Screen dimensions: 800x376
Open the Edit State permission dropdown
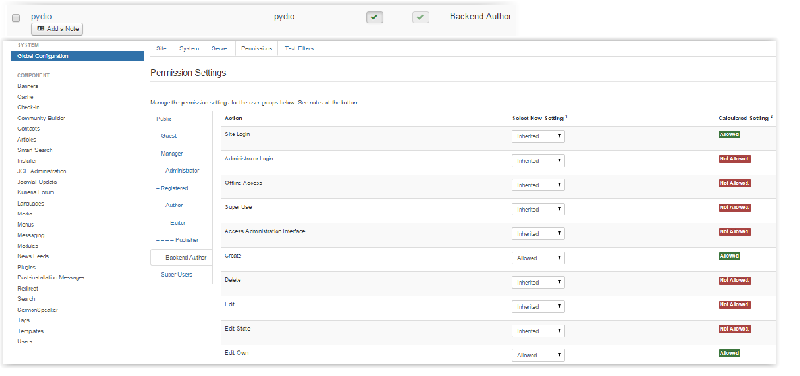point(538,331)
